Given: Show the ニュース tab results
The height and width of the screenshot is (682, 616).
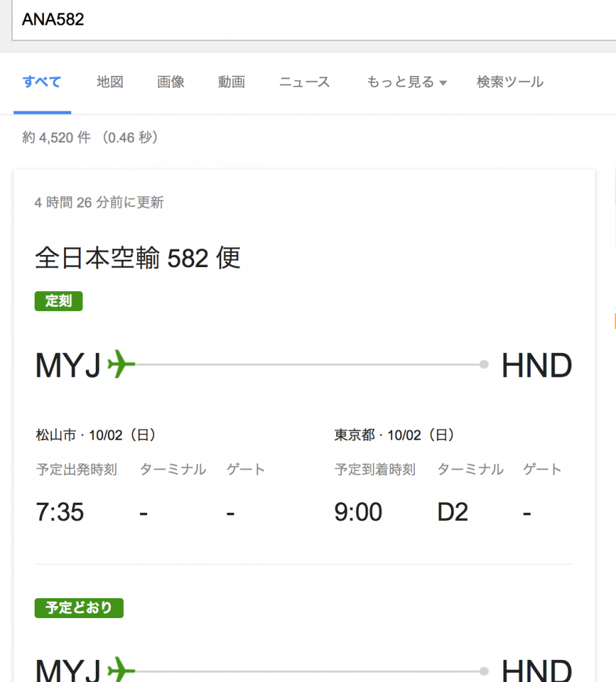Looking at the screenshot, I should click(304, 83).
